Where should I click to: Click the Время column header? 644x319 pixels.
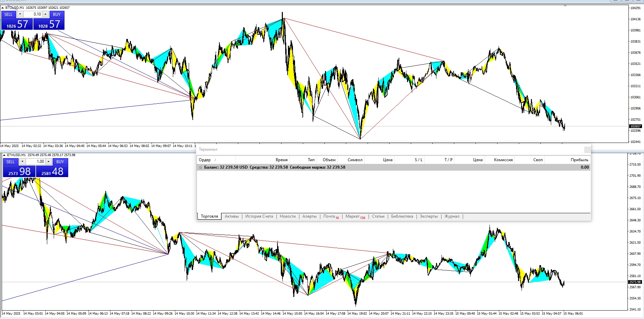click(x=262, y=160)
